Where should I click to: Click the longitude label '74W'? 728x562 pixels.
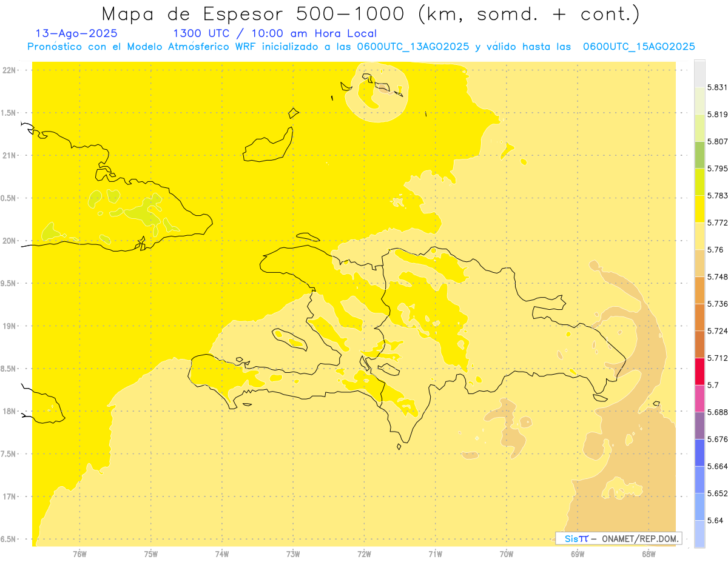[x=222, y=554]
